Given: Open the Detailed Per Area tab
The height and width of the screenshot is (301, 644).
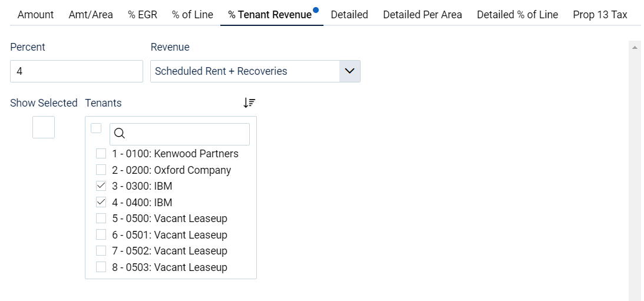Looking at the screenshot, I should pos(422,15).
